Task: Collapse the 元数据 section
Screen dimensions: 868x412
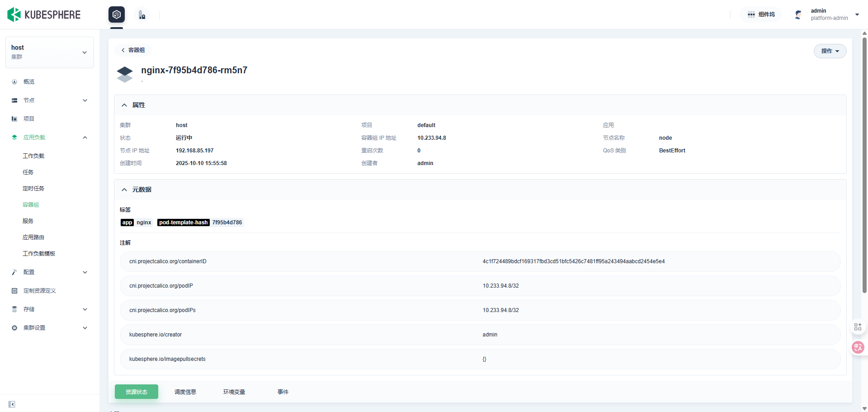Action: (x=124, y=189)
